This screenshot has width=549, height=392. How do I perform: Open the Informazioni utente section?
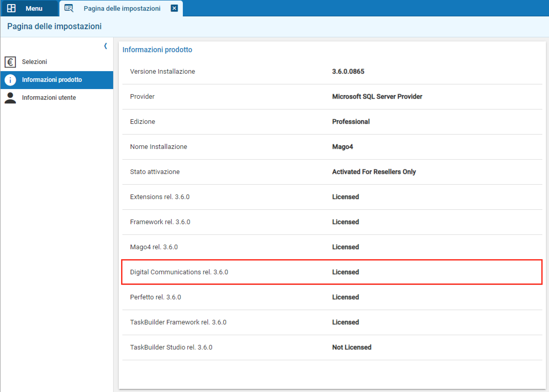pos(57,98)
